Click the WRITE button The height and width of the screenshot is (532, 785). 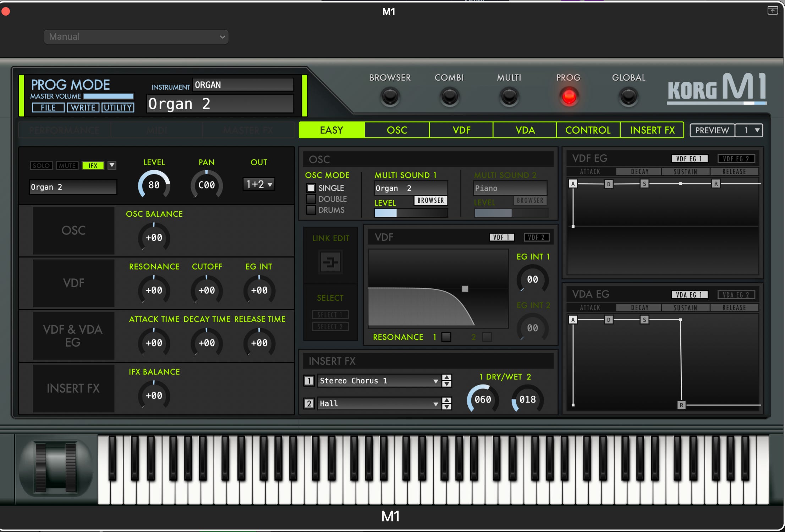tap(83, 107)
